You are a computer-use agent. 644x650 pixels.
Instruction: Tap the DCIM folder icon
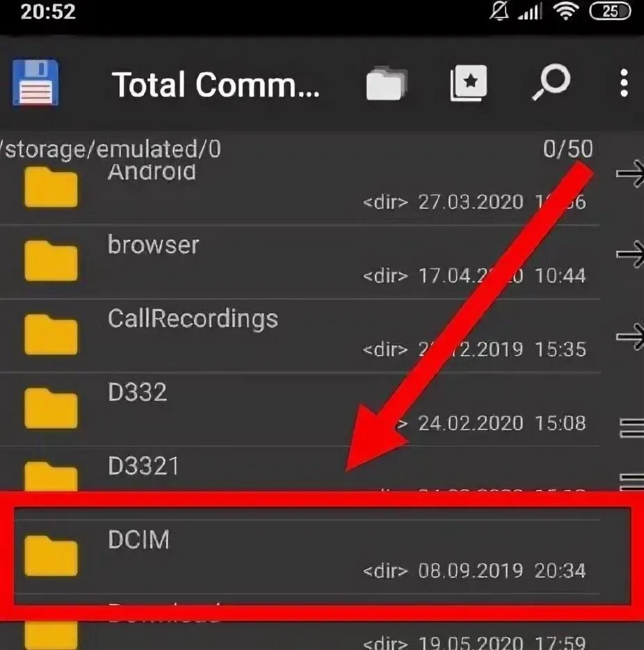(x=51, y=556)
